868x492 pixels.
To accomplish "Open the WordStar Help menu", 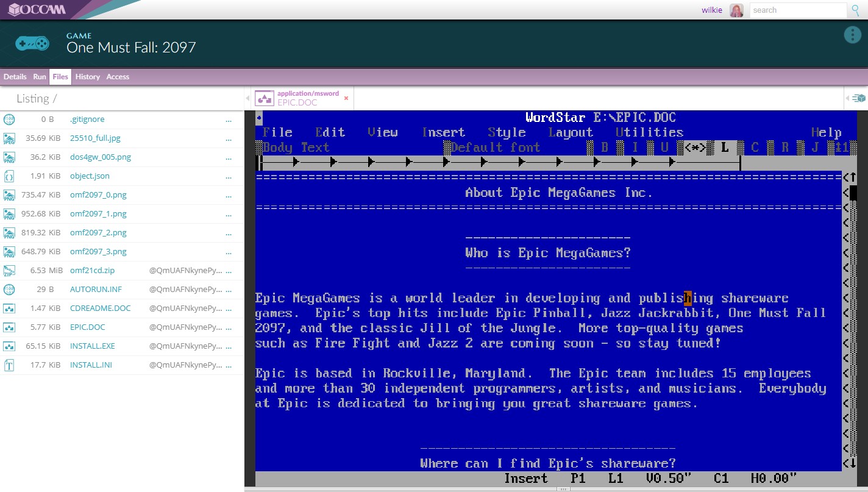I will pyautogui.click(x=826, y=132).
